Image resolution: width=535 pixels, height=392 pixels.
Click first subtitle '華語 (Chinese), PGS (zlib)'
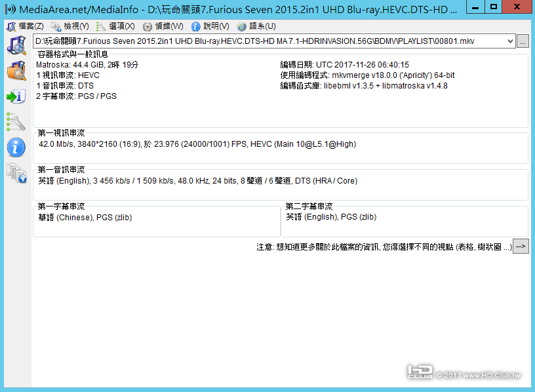pos(85,218)
